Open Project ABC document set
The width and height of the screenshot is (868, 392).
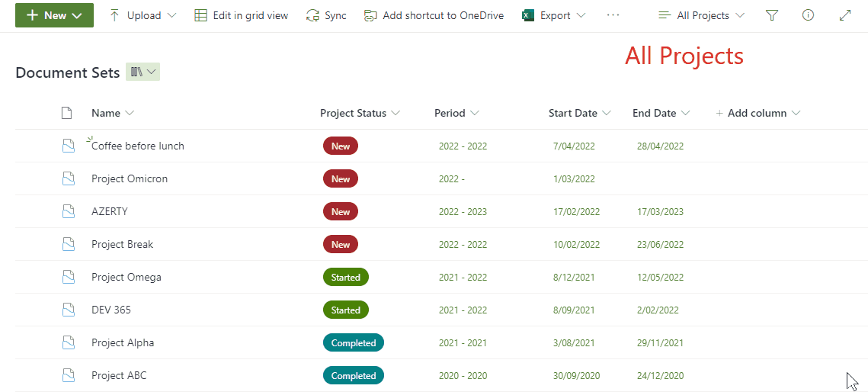click(x=119, y=374)
